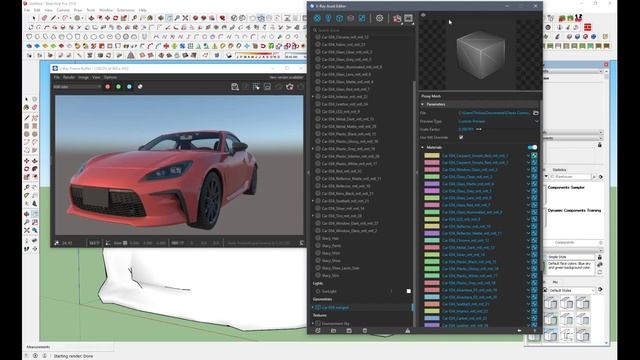Enable region render tool in Frame Buffer
Viewport: 640px width, 360px height.
pos(256,87)
